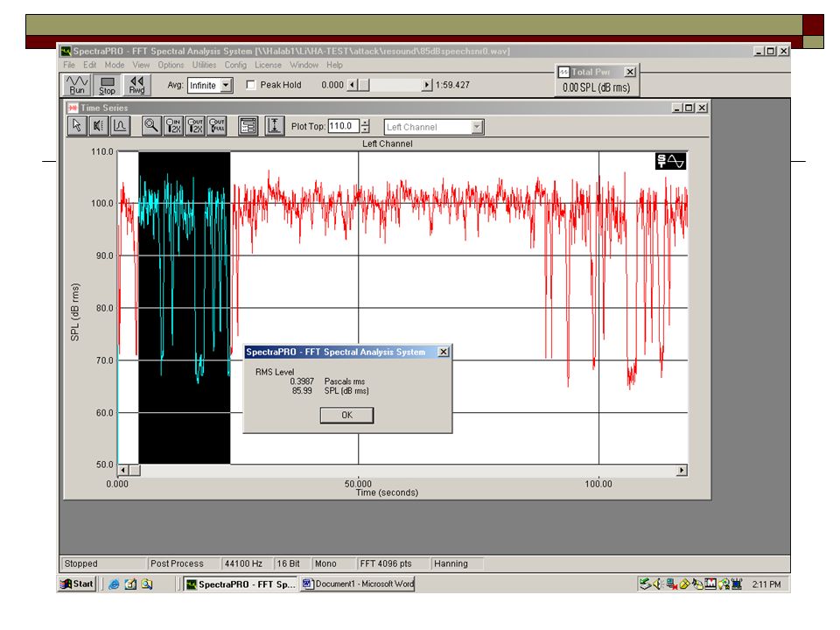840x630 pixels.
Task: Open the Help menu
Action: coord(334,65)
